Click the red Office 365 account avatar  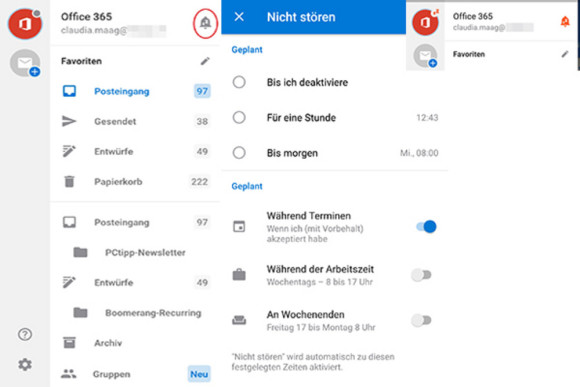[x=25, y=24]
